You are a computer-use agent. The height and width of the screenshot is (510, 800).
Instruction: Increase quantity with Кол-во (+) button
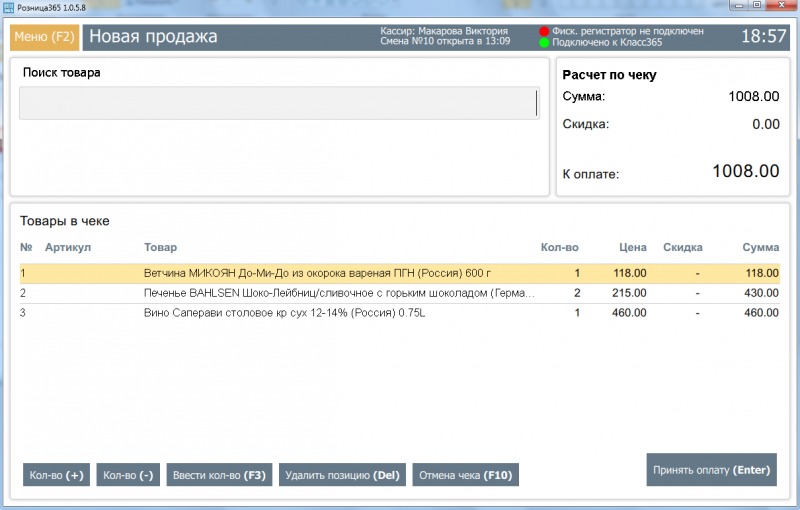(56, 475)
